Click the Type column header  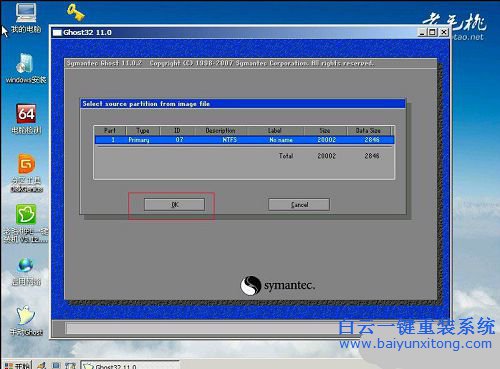[x=143, y=130]
